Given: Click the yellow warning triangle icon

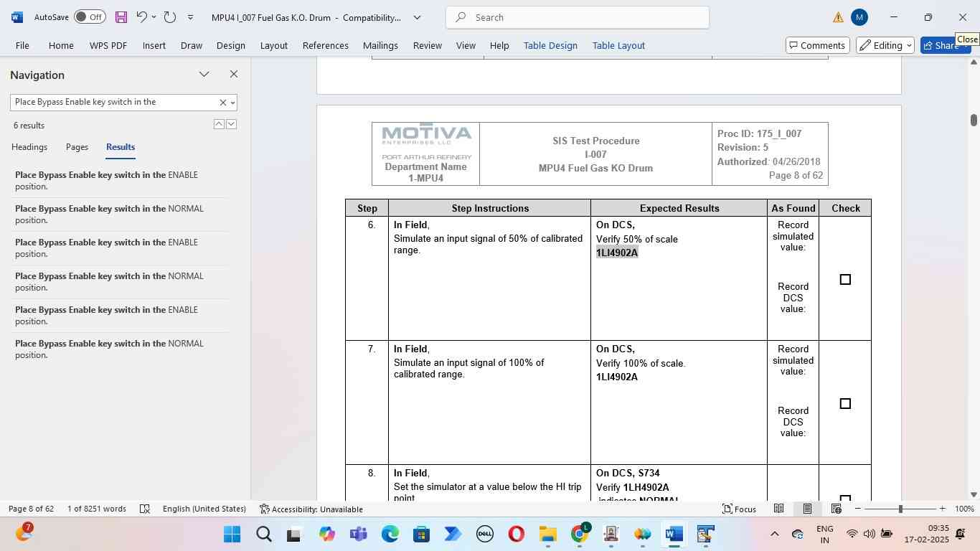Looking at the screenshot, I should (x=838, y=17).
